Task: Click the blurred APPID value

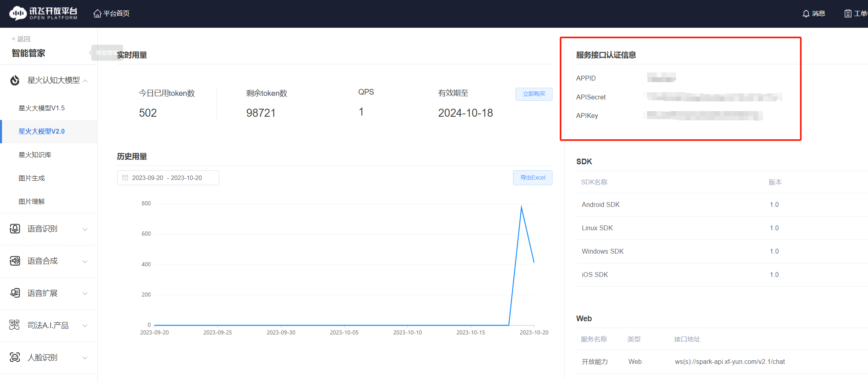Action: (x=661, y=77)
